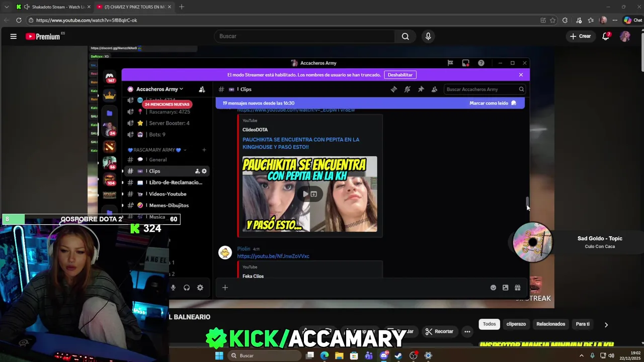Click the Crear button on YouTube
This screenshot has height=362, width=644.
coord(580,36)
